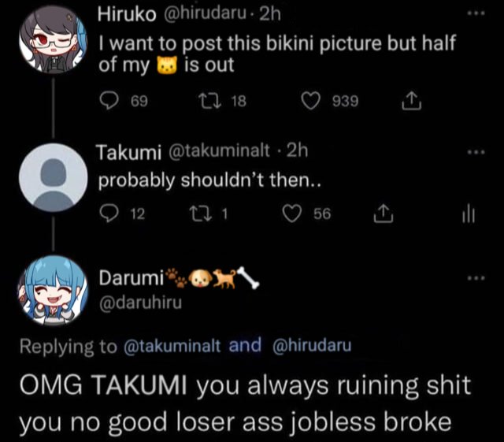Retweet Takumi's "probably shouldn't then" tweet
Viewport: 504px width, 442px height.
point(201,214)
